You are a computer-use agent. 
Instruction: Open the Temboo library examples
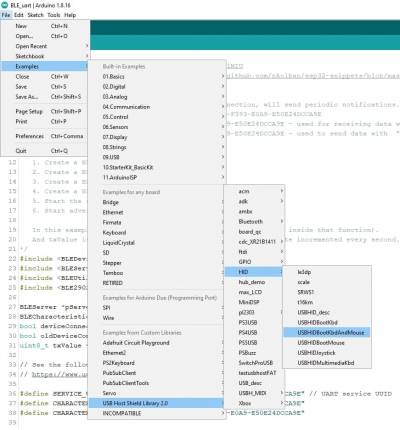pyautogui.click(x=156, y=273)
